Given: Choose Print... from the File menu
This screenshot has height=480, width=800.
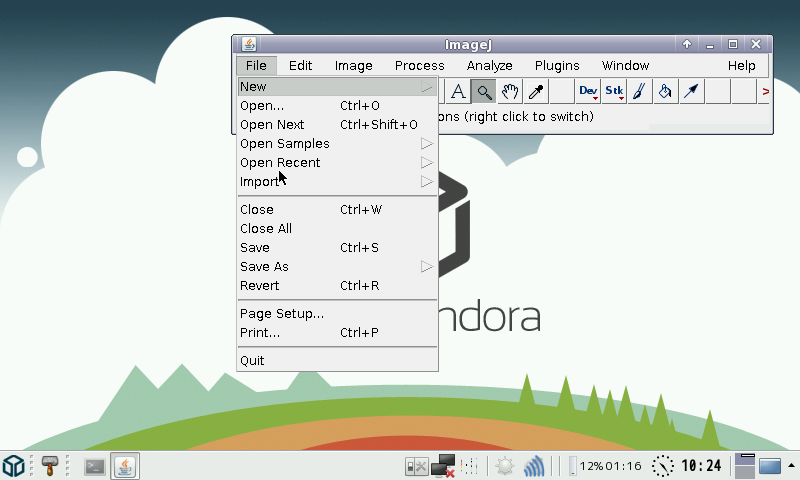Looking at the screenshot, I should [337, 333].
